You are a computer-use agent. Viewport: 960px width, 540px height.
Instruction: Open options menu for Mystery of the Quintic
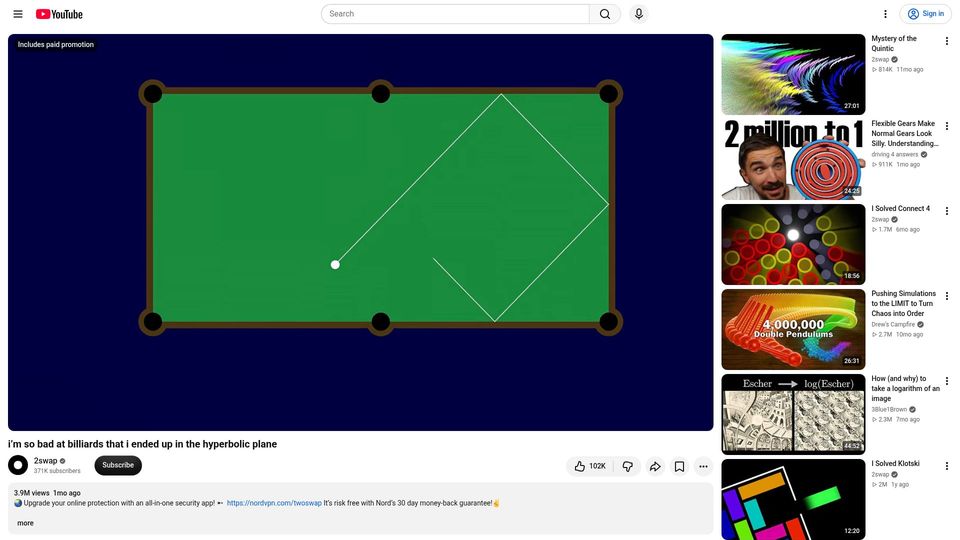click(x=947, y=41)
